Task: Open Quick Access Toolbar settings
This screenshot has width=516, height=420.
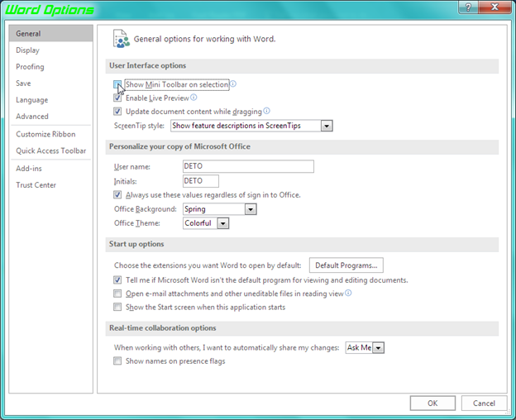Action: coord(51,150)
